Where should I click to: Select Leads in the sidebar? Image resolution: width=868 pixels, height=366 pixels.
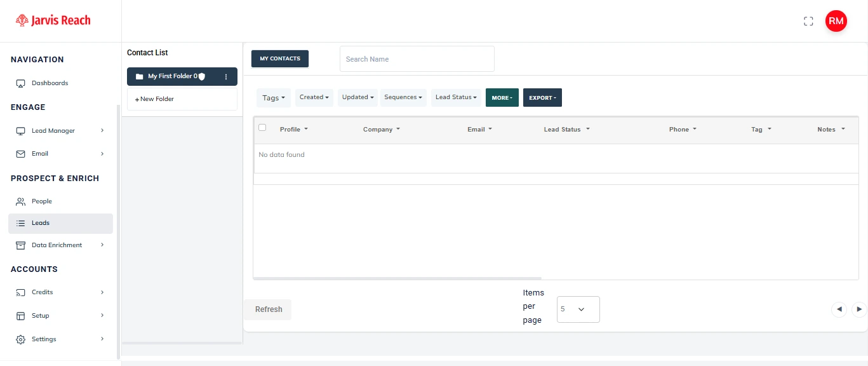click(x=60, y=223)
